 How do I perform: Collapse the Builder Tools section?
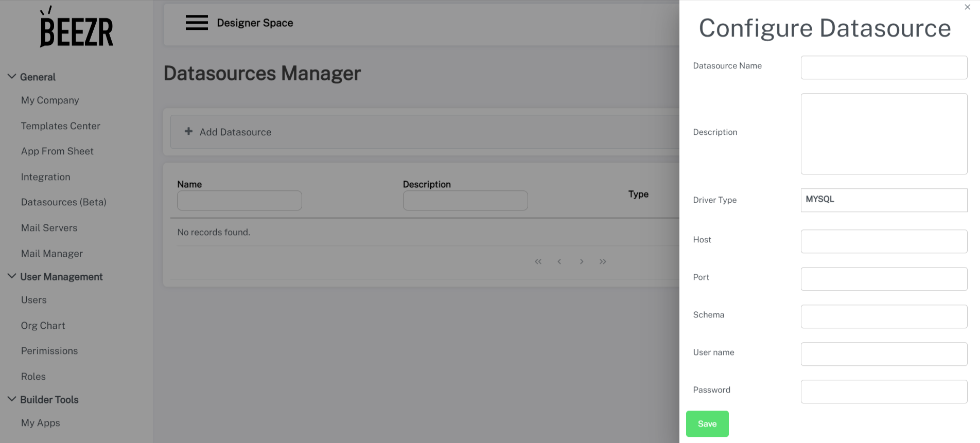12,399
